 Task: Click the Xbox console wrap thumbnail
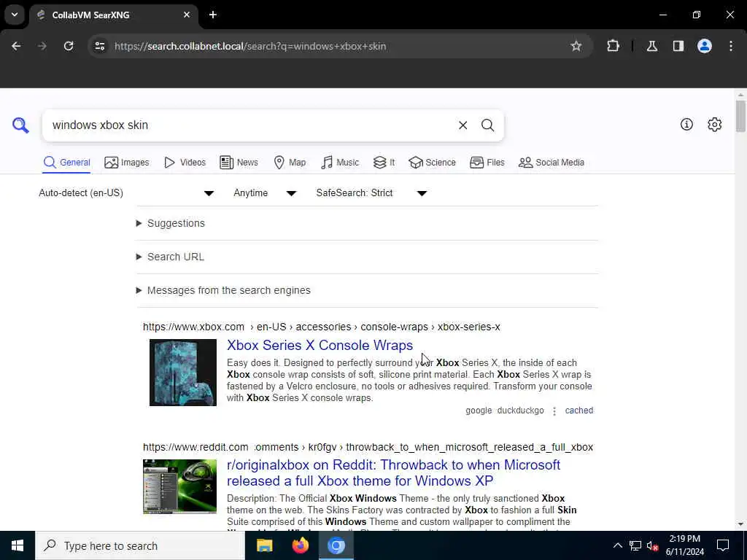(x=183, y=373)
